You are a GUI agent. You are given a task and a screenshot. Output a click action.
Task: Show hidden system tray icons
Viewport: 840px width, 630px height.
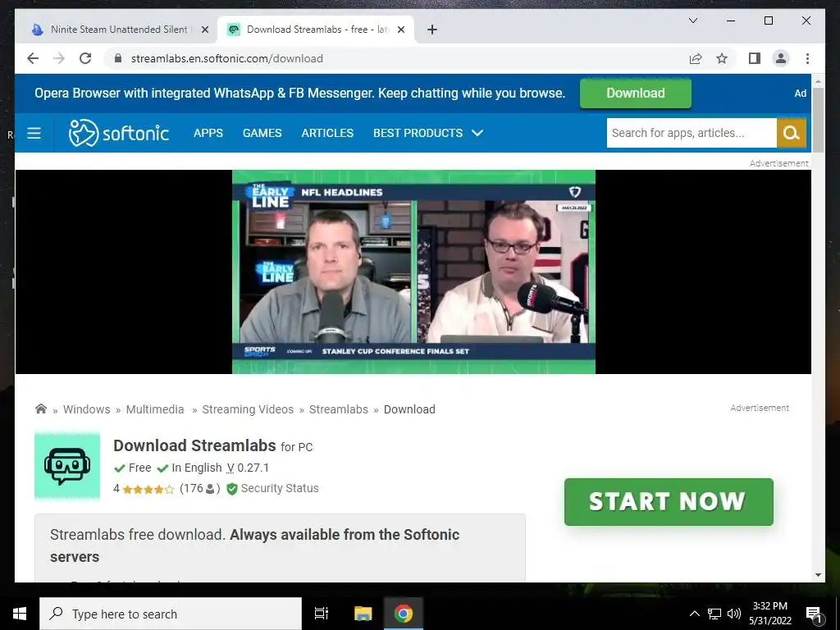tap(694, 614)
